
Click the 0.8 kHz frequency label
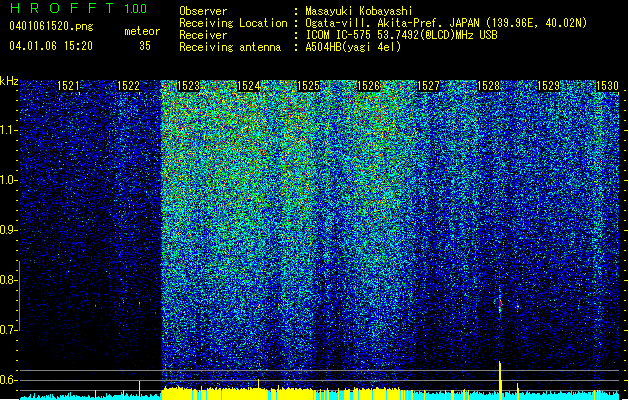pyautogui.click(x=9, y=280)
